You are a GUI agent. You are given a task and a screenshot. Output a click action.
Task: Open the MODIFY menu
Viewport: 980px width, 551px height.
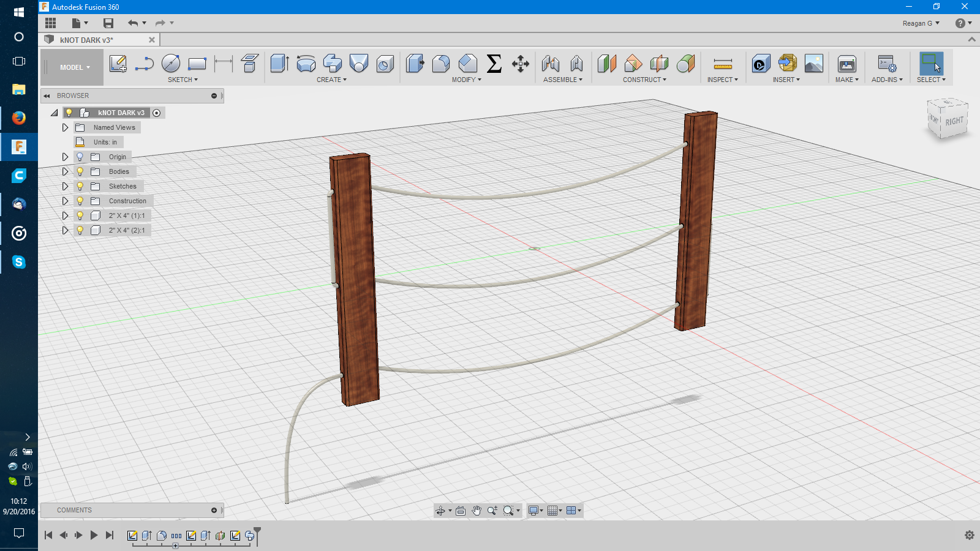[x=467, y=80]
